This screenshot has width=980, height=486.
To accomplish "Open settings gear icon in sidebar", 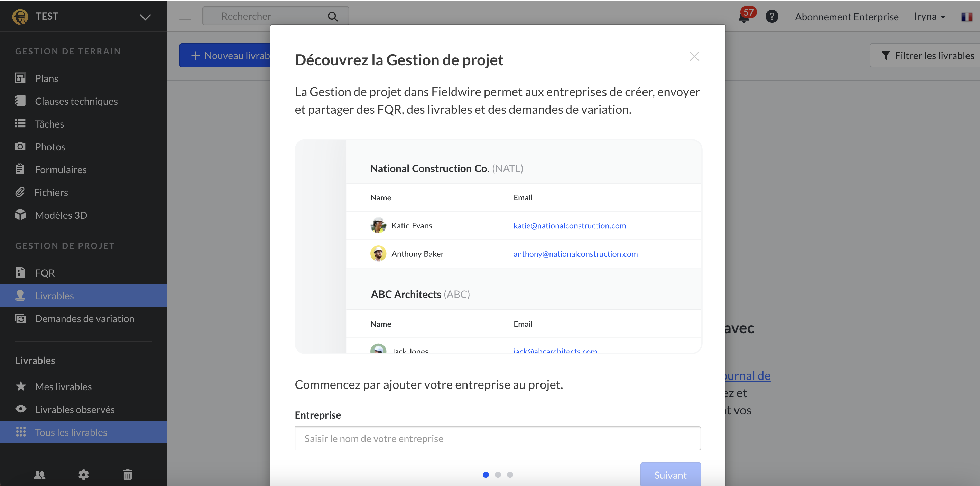I will coord(84,475).
